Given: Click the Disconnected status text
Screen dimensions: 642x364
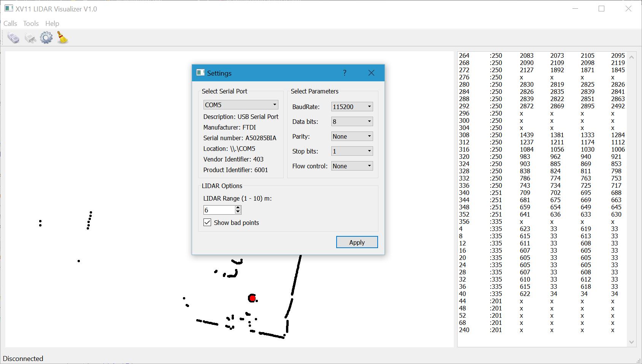Looking at the screenshot, I should tap(23, 359).
